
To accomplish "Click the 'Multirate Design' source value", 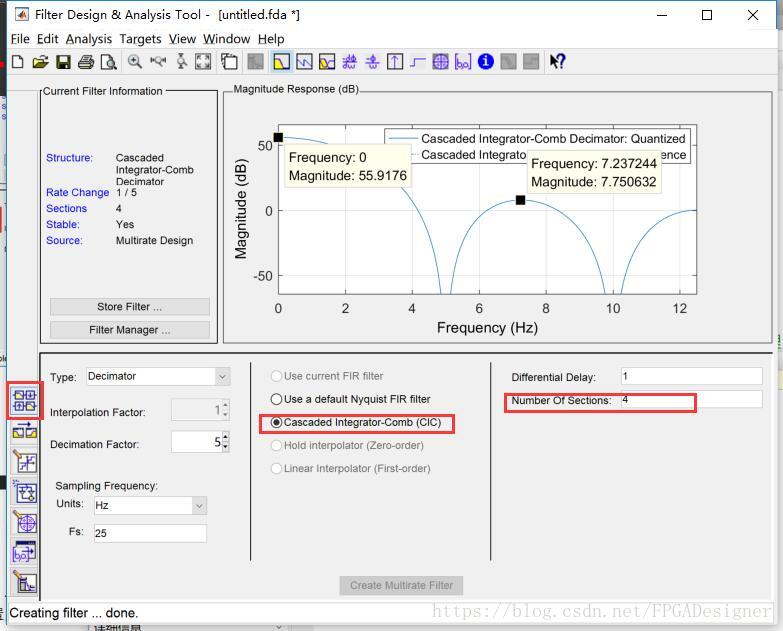I will pos(154,241).
